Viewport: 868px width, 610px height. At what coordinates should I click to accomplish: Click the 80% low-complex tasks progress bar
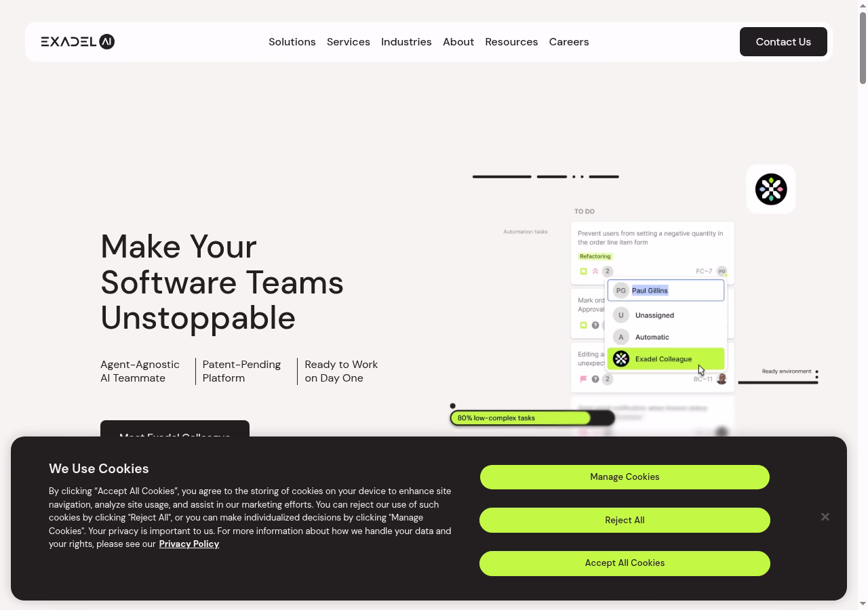532,418
